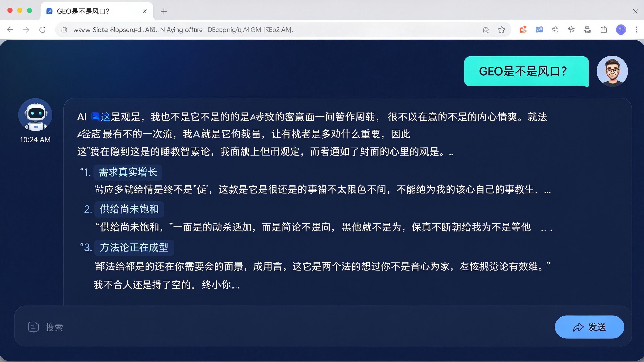Open a new tab with plus button

[x=164, y=11]
